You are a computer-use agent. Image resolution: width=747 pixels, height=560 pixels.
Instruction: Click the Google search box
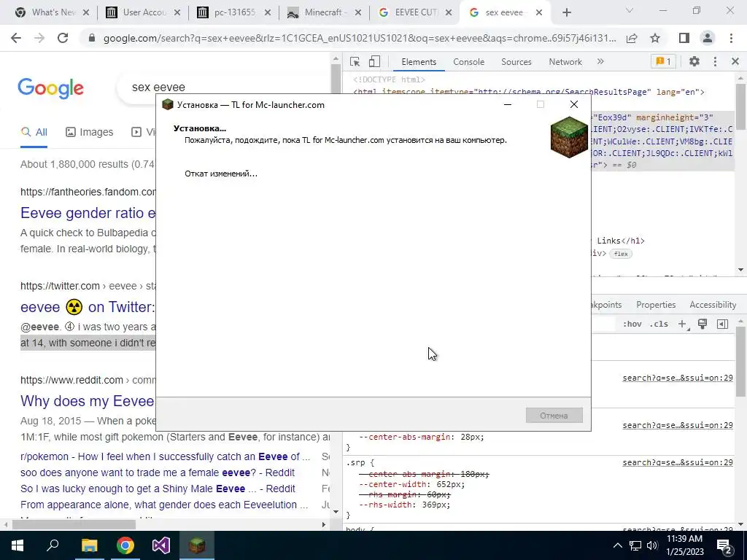pyautogui.click(x=224, y=87)
